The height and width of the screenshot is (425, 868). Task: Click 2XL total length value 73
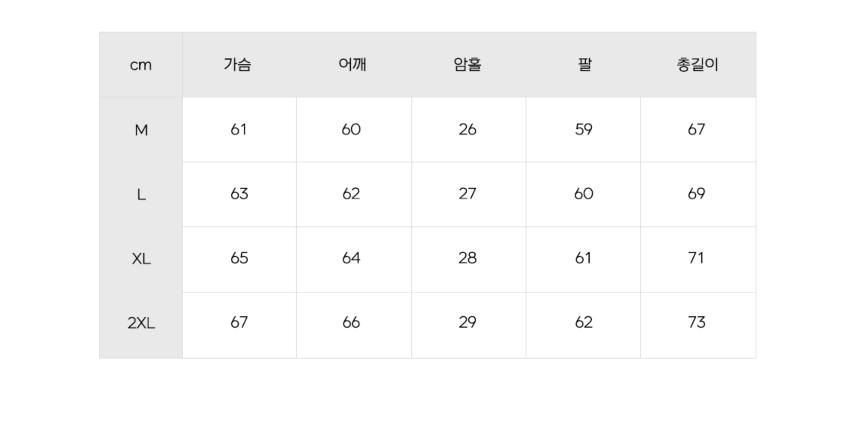click(x=696, y=322)
